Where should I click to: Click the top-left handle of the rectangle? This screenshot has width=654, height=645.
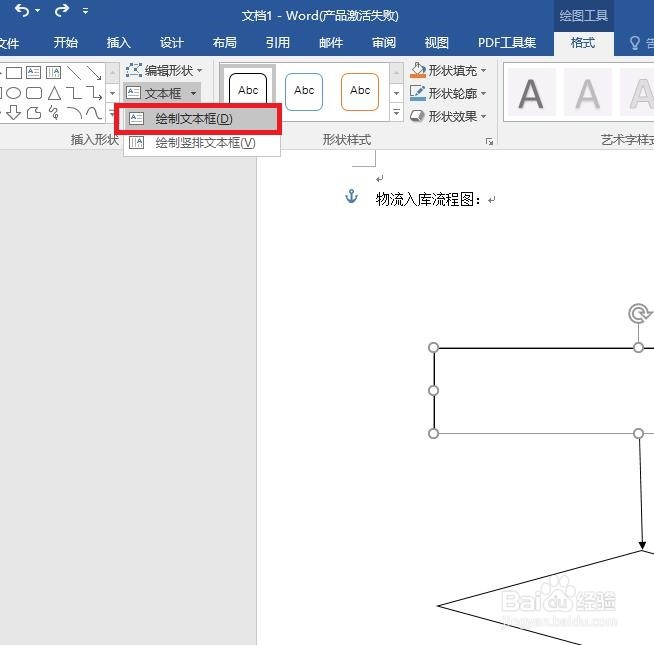(x=433, y=348)
